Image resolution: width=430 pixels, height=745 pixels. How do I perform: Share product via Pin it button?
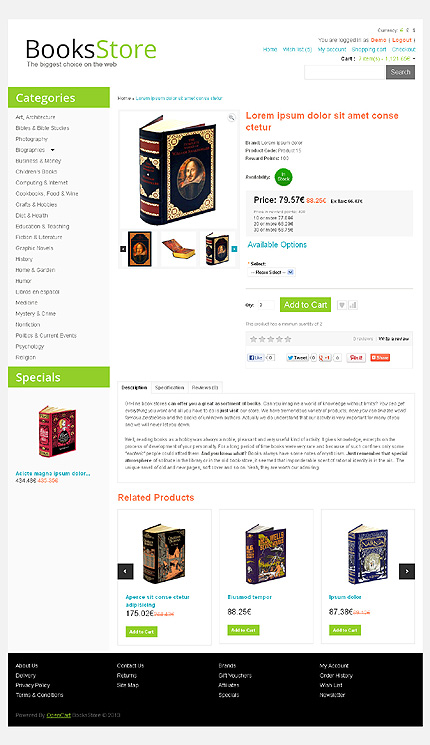pos(356,358)
